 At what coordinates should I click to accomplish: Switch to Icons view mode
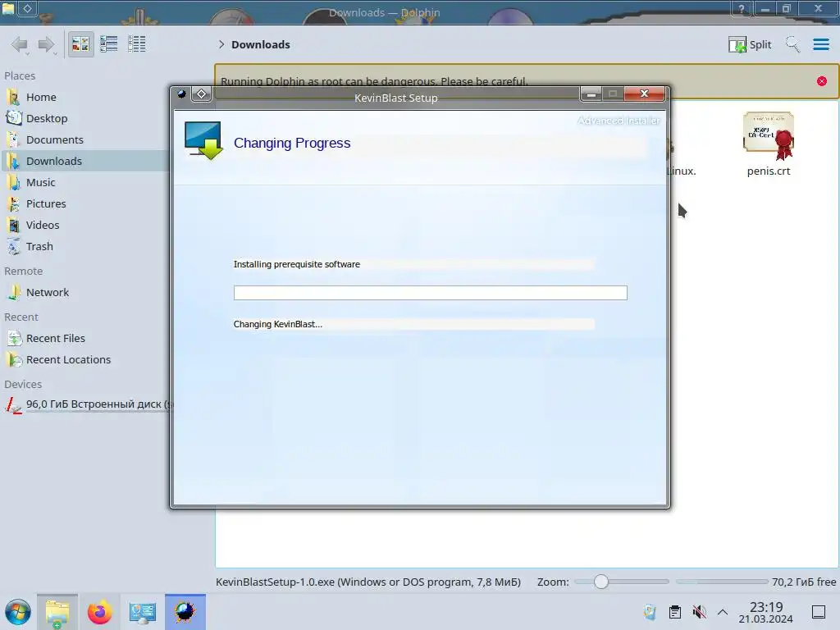click(x=80, y=44)
